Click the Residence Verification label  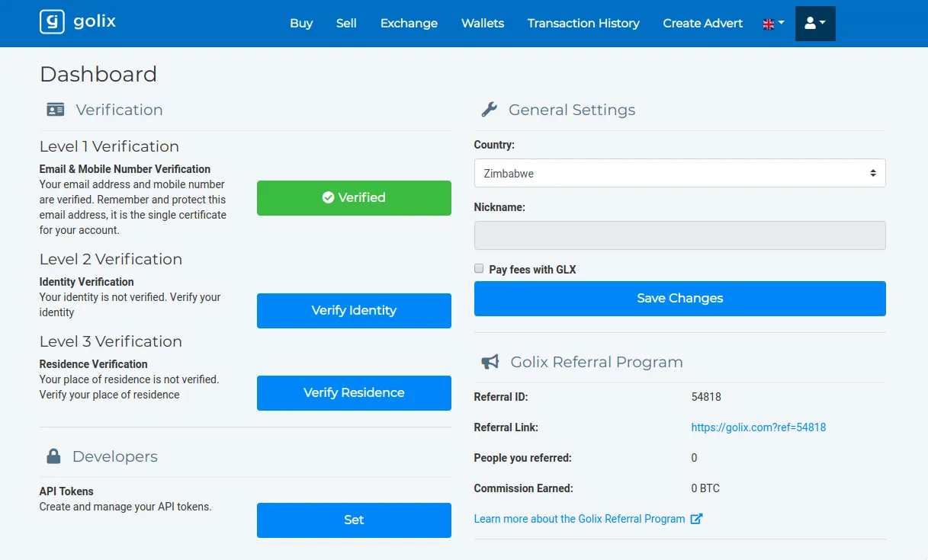click(x=93, y=364)
